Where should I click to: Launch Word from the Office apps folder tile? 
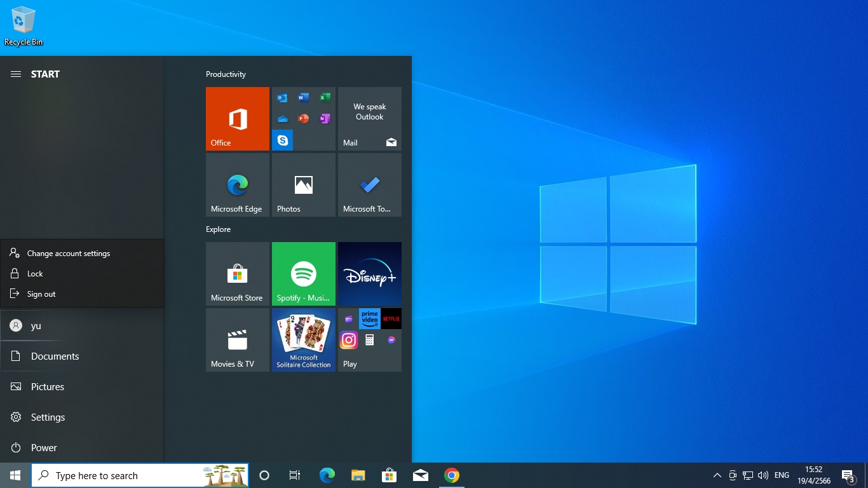(x=304, y=98)
